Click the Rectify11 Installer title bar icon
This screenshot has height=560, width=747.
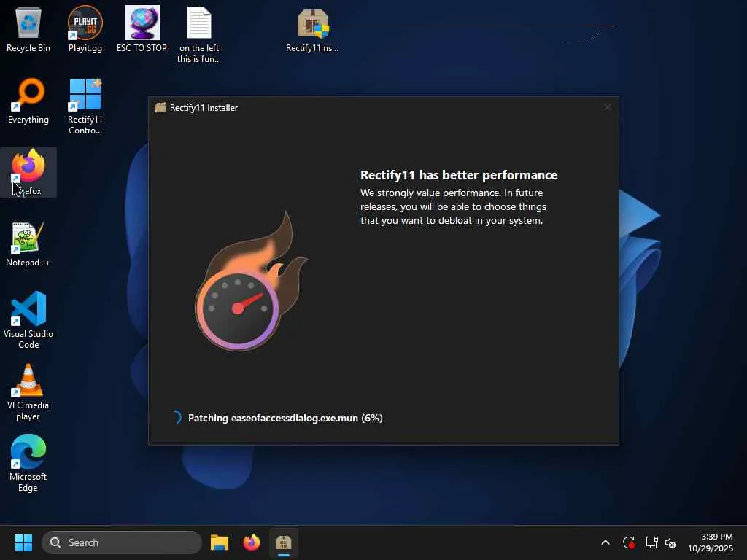click(160, 108)
